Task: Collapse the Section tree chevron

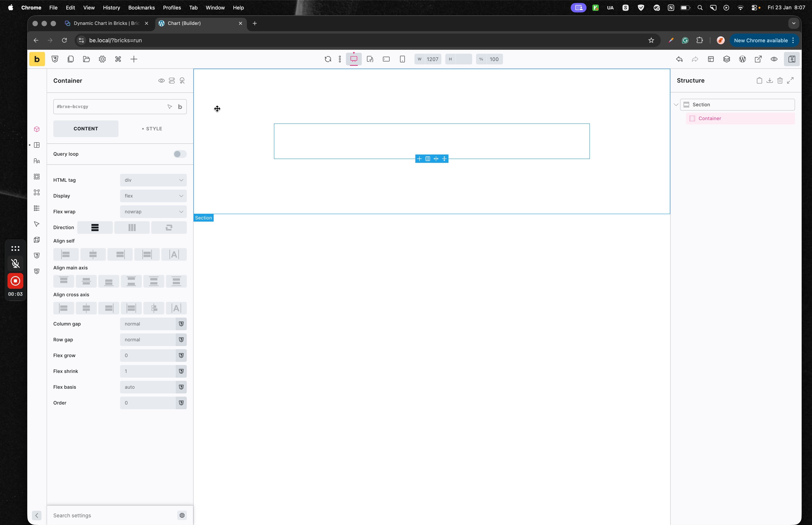Action: (x=676, y=105)
